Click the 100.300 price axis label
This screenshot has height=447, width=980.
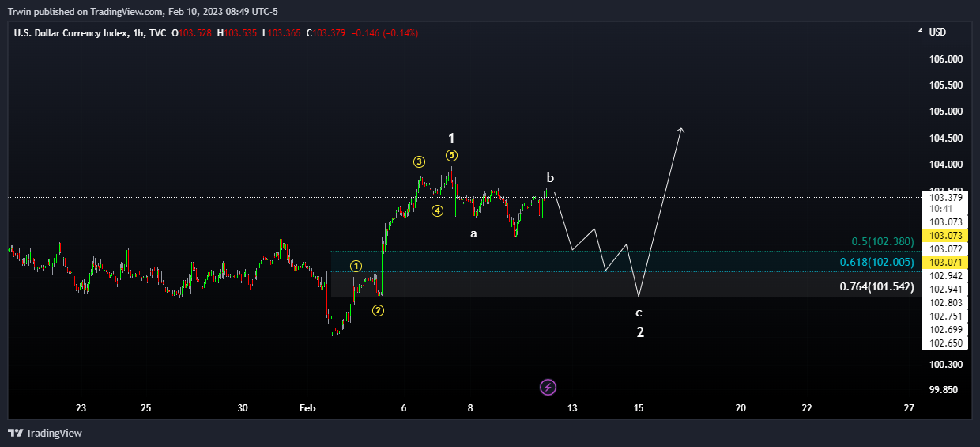pyautogui.click(x=946, y=365)
